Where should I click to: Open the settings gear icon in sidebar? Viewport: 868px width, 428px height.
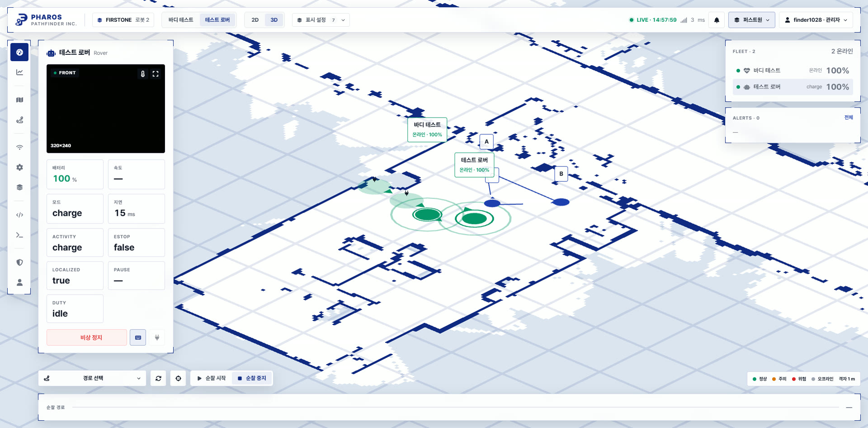(19, 167)
